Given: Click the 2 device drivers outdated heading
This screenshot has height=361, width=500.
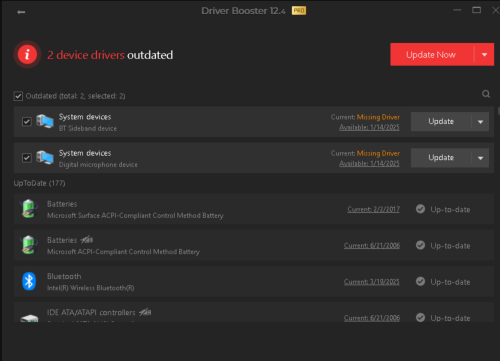Looking at the screenshot, I should [110, 55].
